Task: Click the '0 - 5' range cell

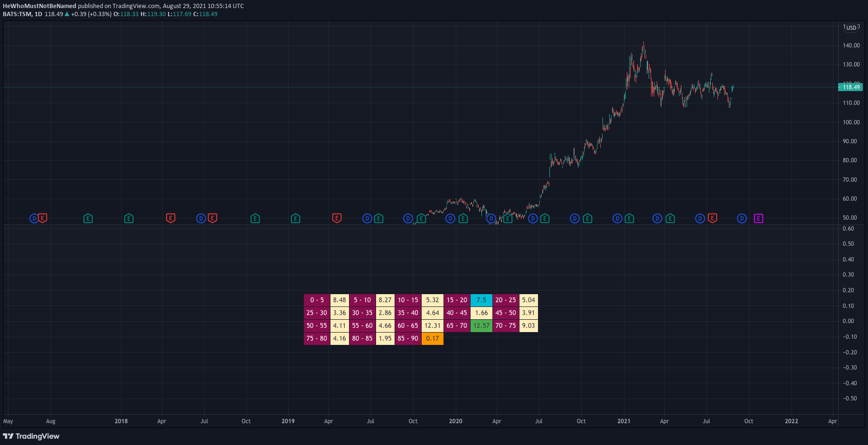Action: click(x=317, y=300)
